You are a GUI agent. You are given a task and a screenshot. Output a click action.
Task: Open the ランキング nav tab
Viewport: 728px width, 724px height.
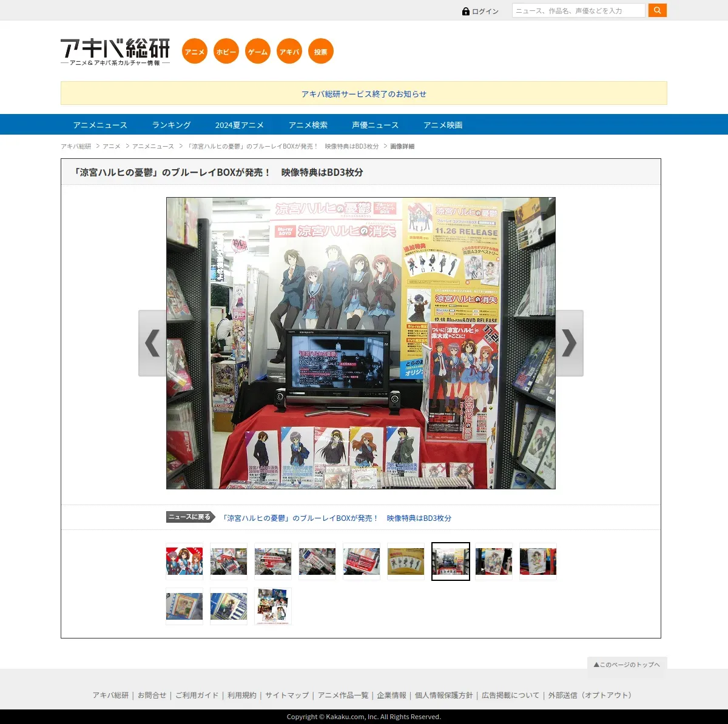[x=171, y=125]
